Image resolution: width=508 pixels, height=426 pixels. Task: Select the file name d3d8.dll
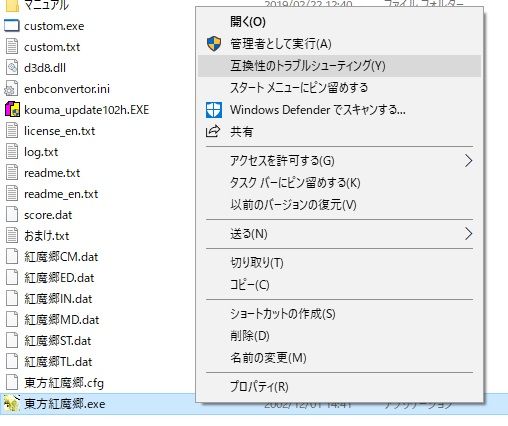[x=45, y=68]
